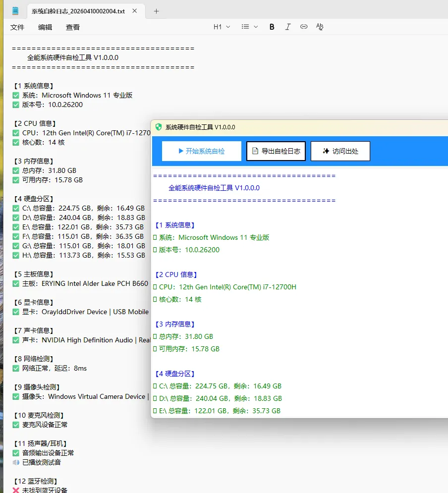The width and height of the screenshot is (448, 493).
Task: Click green check beside 总内存: 31.80 GB in Notepad
Action: tap(16, 171)
